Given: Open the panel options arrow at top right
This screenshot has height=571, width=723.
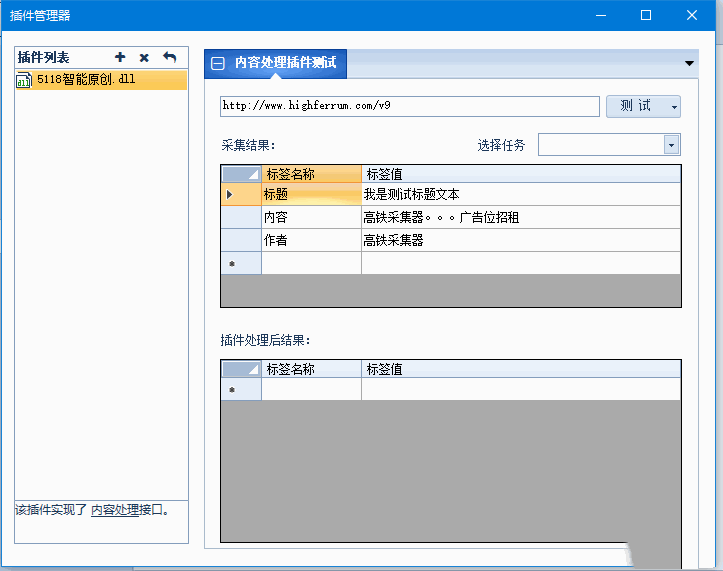Looking at the screenshot, I should coord(690,64).
